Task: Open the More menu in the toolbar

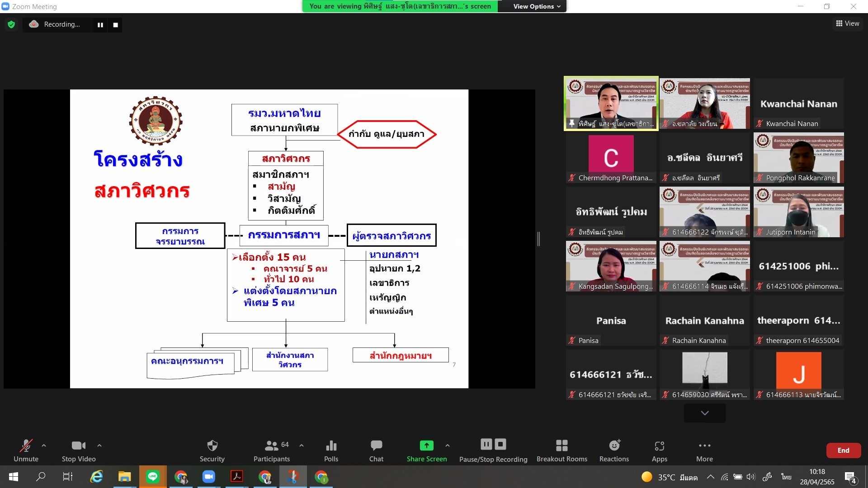Action: pos(704,446)
